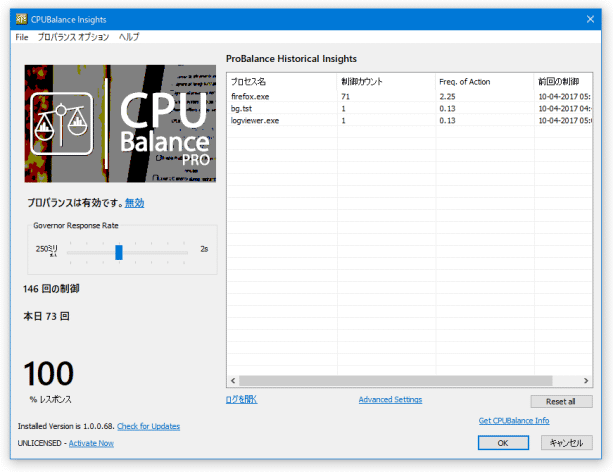Click the 146 回の制御 counter text
The image size is (613, 472).
click(x=51, y=289)
